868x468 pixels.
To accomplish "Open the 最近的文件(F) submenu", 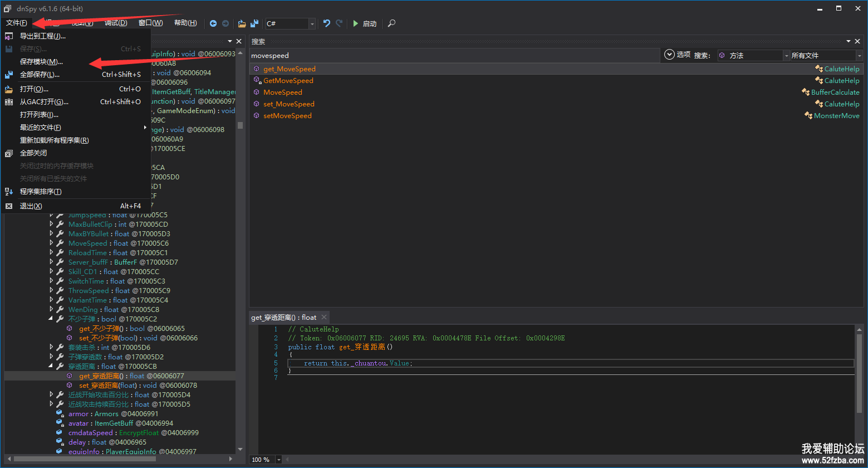I will tap(76, 128).
